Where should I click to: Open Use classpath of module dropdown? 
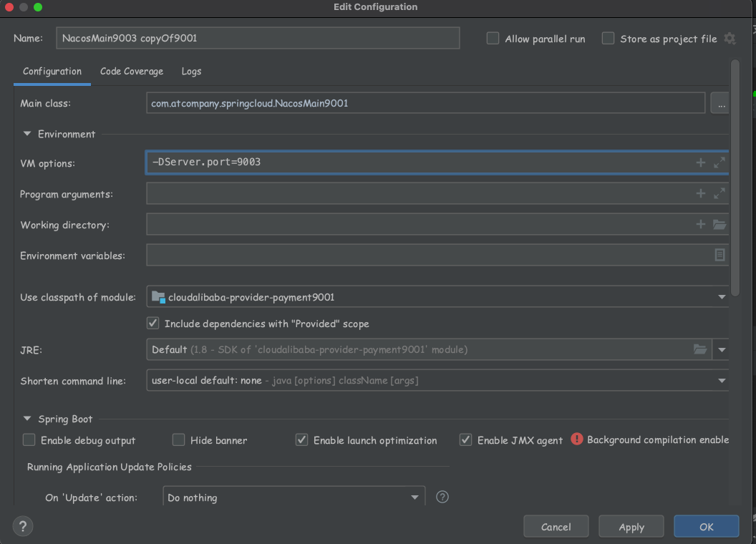click(722, 297)
